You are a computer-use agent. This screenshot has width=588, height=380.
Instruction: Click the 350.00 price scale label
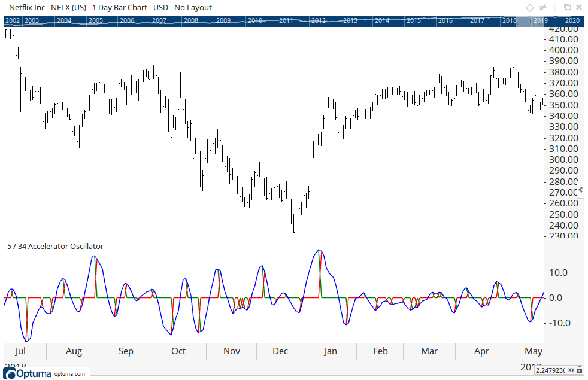tap(563, 105)
